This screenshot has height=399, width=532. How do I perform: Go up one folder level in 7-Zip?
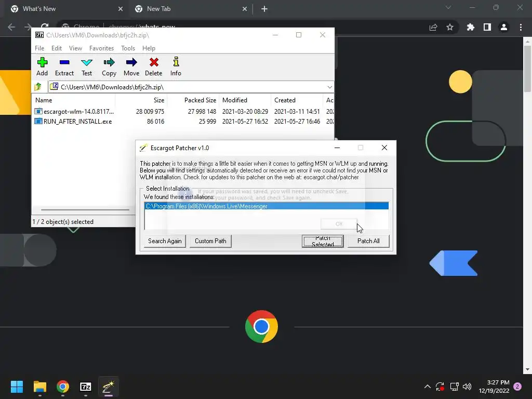[x=38, y=87]
